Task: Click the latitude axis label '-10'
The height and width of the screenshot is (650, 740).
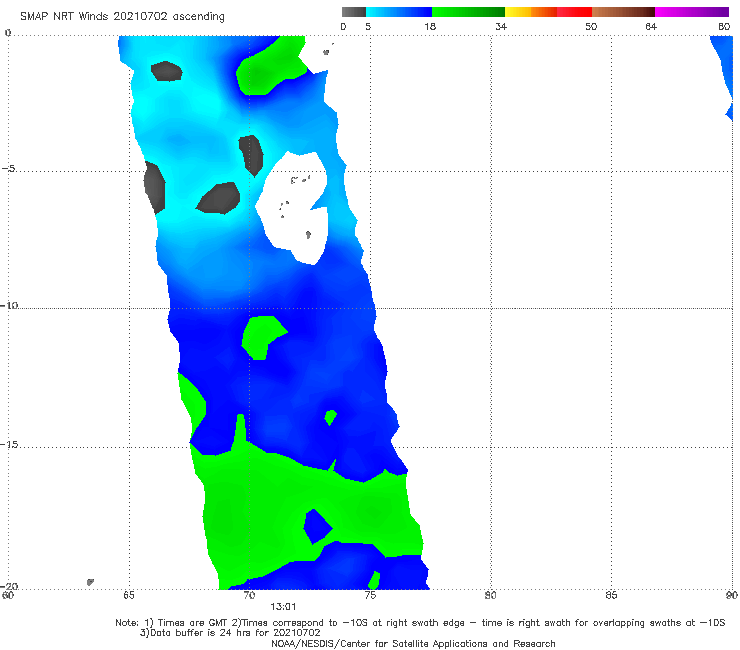Action: (x=9, y=305)
